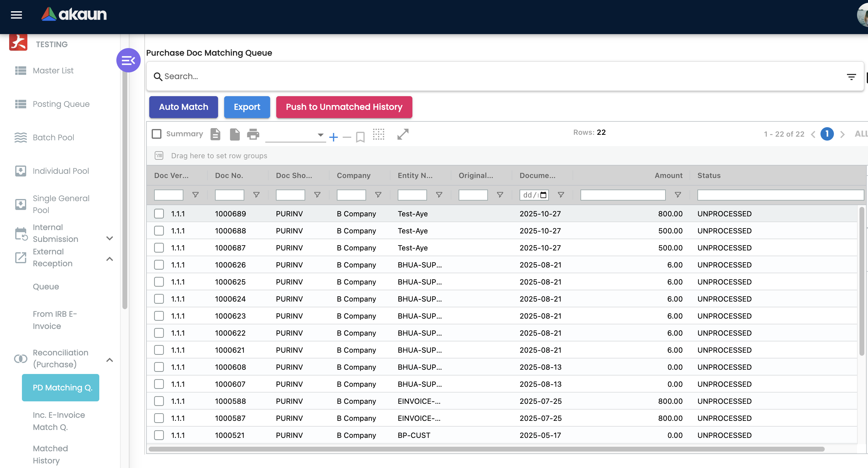Viewport: 868px width, 468px height.
Task: Click Push to Unmatched History button
Action: click(x=344, y=107)
